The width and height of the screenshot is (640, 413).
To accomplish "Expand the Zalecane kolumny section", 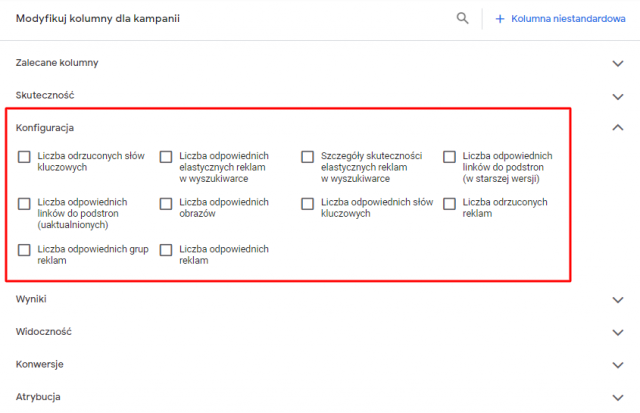I will (617, 63).
